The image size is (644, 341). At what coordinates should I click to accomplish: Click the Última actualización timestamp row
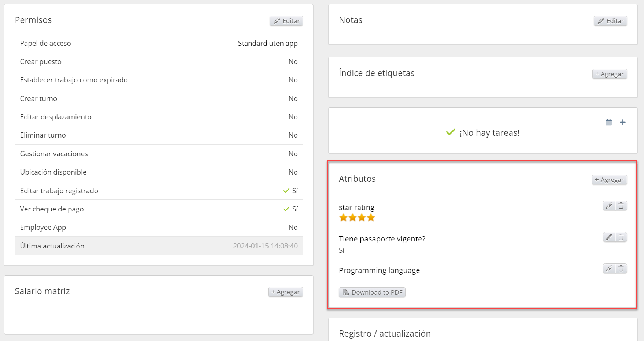coord(159,246)
